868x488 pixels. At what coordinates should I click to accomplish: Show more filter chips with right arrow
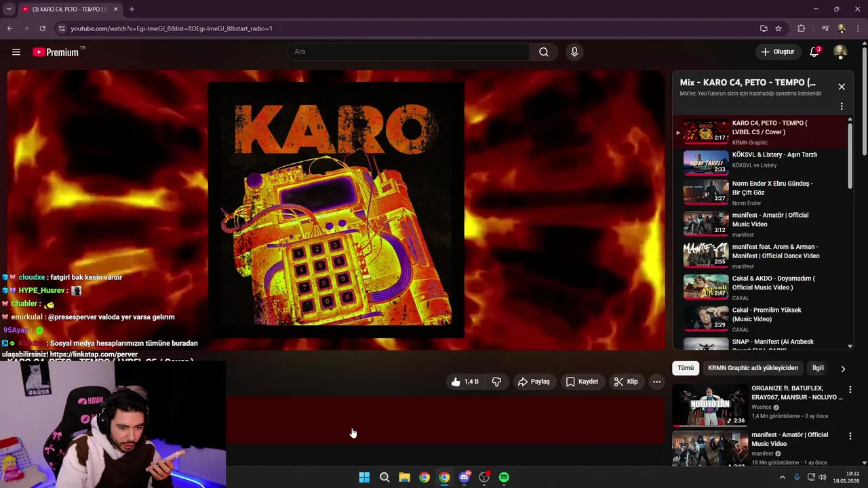(x=843, y=369)
